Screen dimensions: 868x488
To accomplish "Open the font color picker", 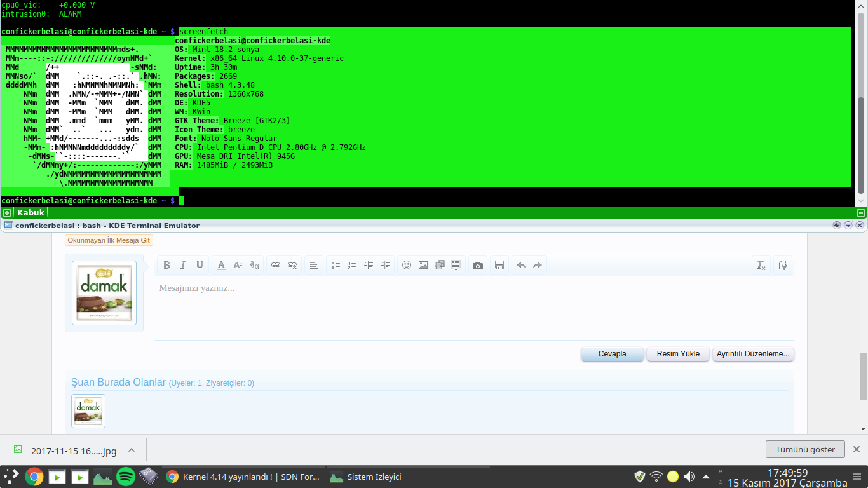I will (x=220, y=265).
